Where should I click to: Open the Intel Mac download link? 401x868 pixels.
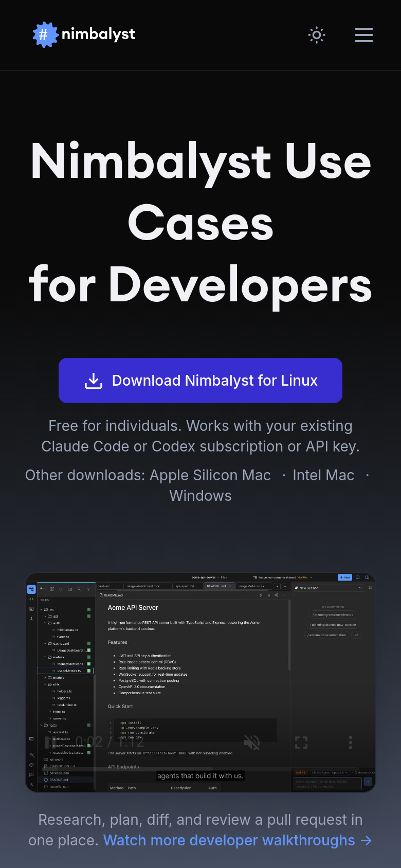[x=323, y=475]
